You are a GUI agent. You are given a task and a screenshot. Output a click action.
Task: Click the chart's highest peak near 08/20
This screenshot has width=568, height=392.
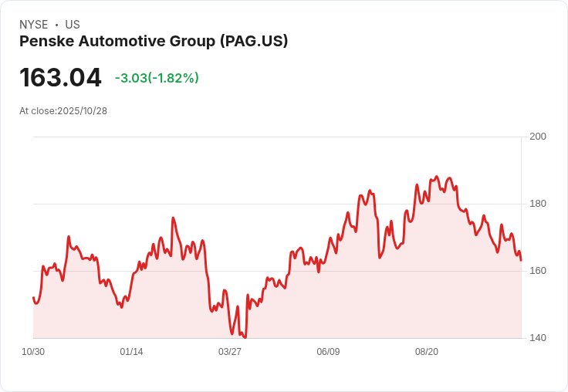coord(437,177)
